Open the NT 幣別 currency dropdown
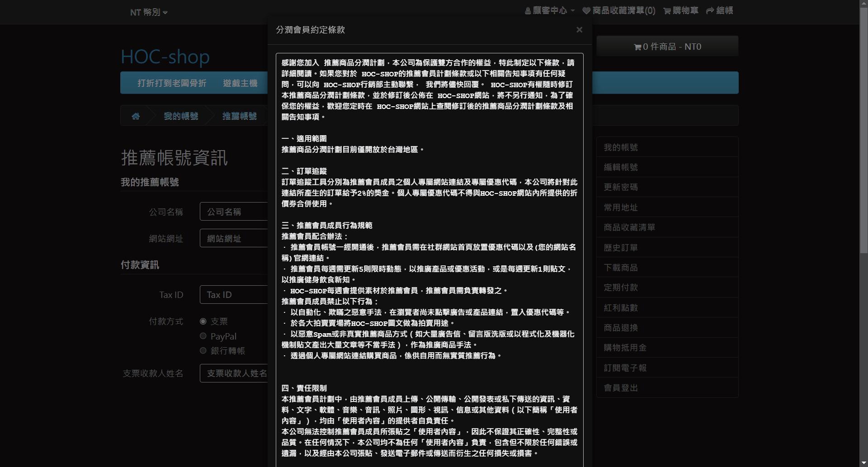Screen dimensions: 868x467 click(x=149, y=12)
